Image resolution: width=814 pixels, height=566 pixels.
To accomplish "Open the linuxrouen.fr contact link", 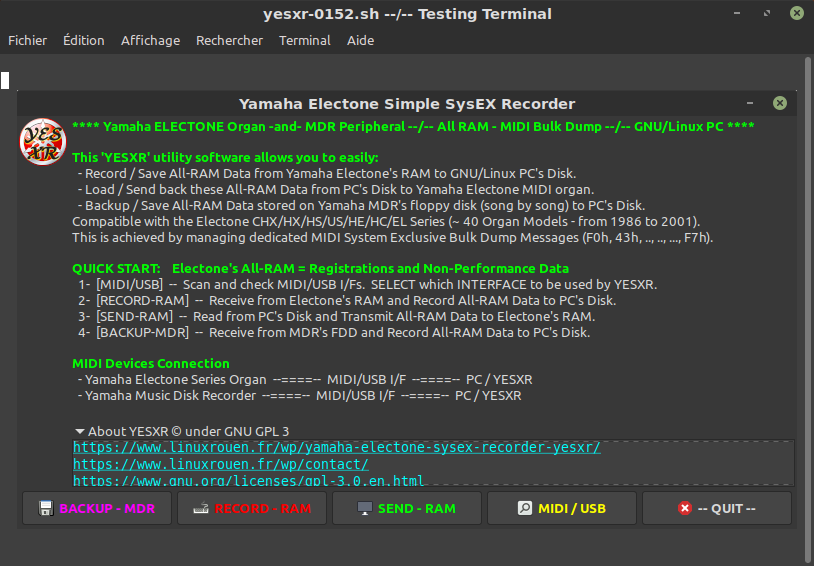I will click(x=221, y=464).
